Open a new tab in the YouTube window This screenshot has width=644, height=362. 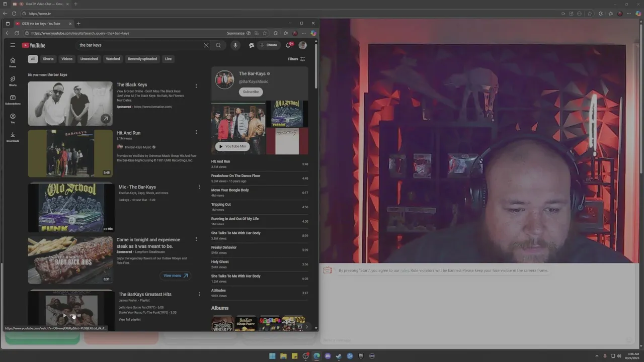pos(78,24)
